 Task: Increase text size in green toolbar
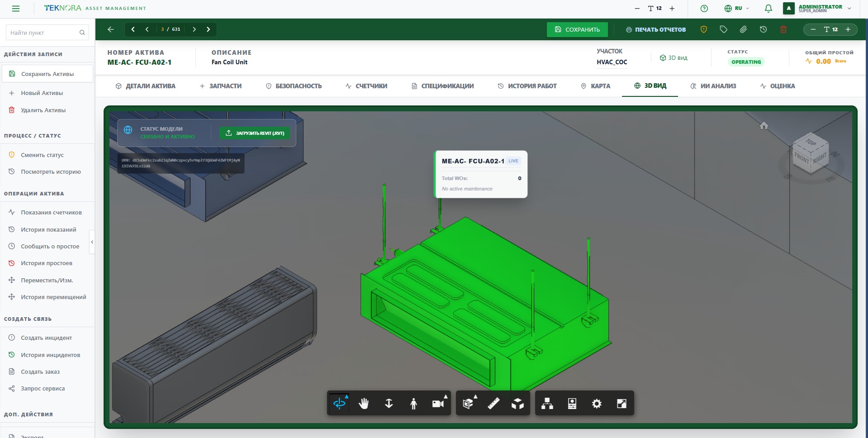[x=848, y=29]
